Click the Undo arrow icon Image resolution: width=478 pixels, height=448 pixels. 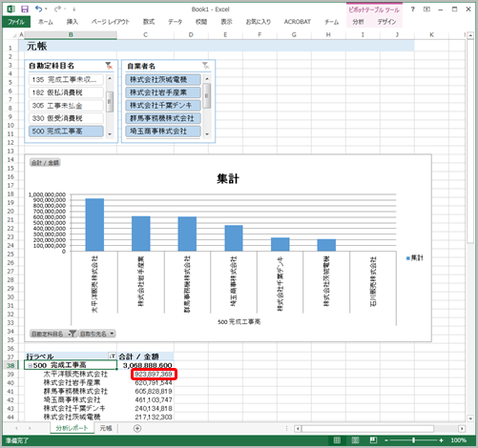click(39, 9)
